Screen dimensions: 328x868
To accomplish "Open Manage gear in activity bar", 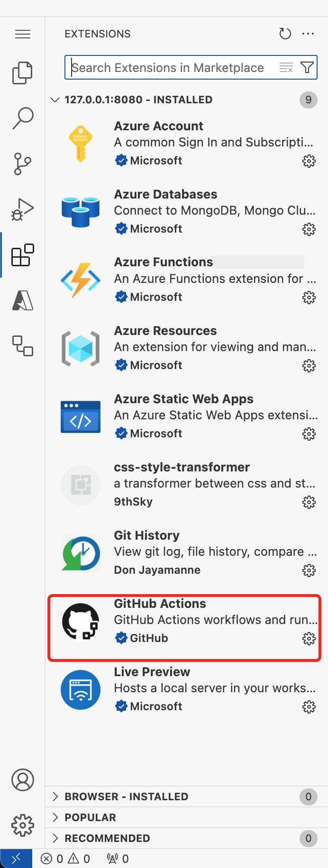I will [x=22, y=825].
